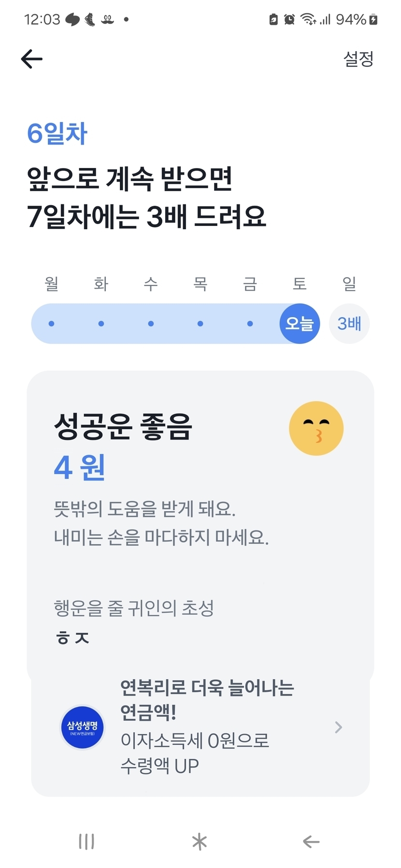Tap the 3배 reward badge
The height and width of the screenshot is (868, 401).
(349, 323)
